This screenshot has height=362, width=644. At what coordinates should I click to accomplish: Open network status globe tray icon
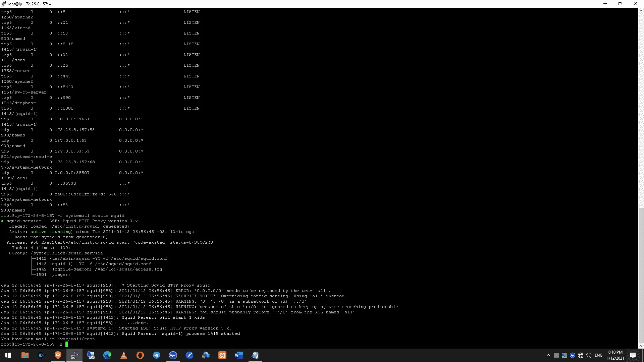pos(581,355)
